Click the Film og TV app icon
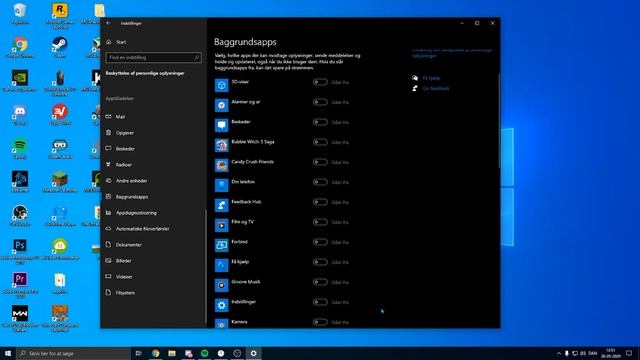 222,225
